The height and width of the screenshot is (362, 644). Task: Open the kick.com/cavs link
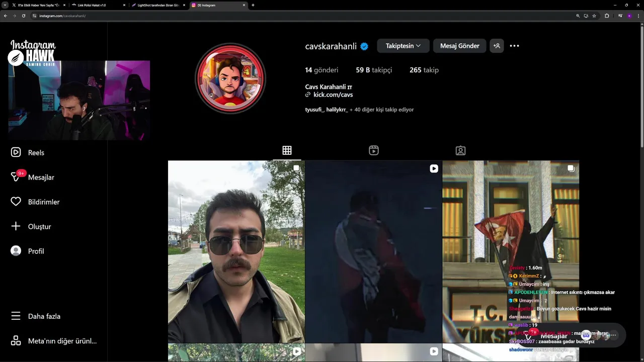tap(333, 95)
